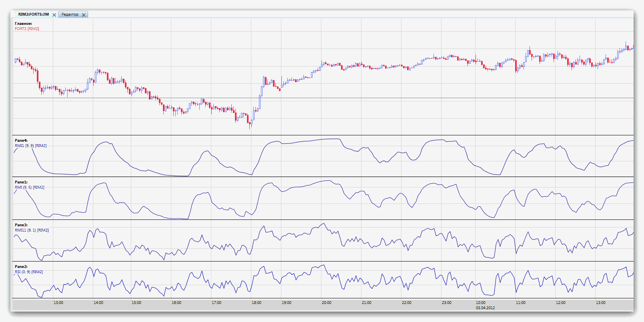This screenshot has height=322, width=644.
Task: Click the Главное pane title
Action: click(23, 24)
